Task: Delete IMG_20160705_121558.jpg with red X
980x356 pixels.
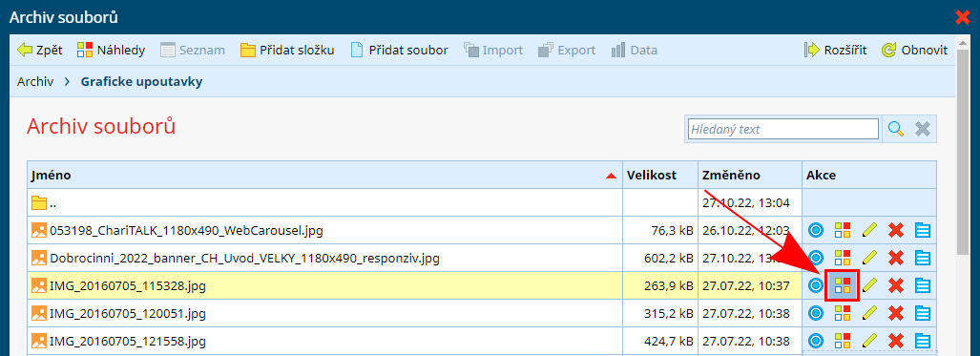Action: 896,341
